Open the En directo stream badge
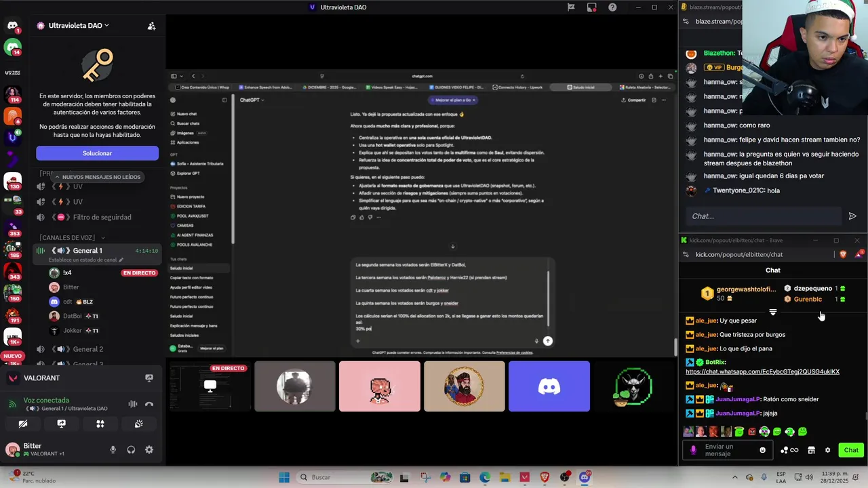The image size is (868, 488). coord(139,272)
